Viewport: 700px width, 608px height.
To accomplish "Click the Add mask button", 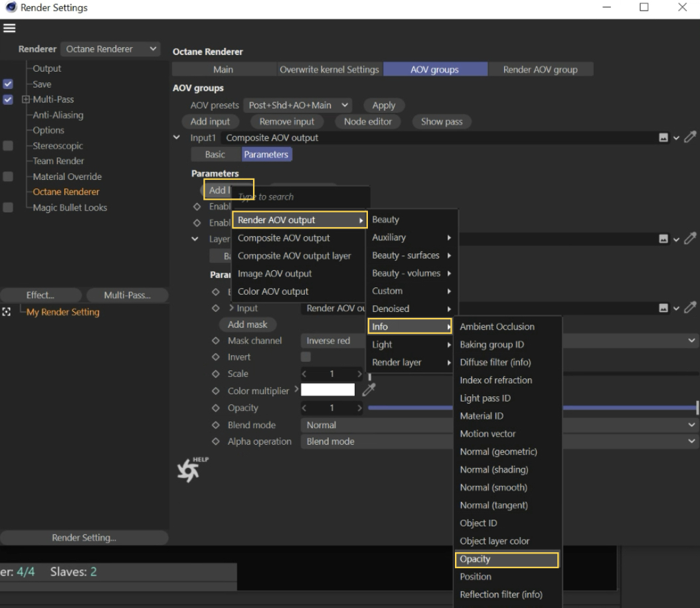I will coord(248,325).
